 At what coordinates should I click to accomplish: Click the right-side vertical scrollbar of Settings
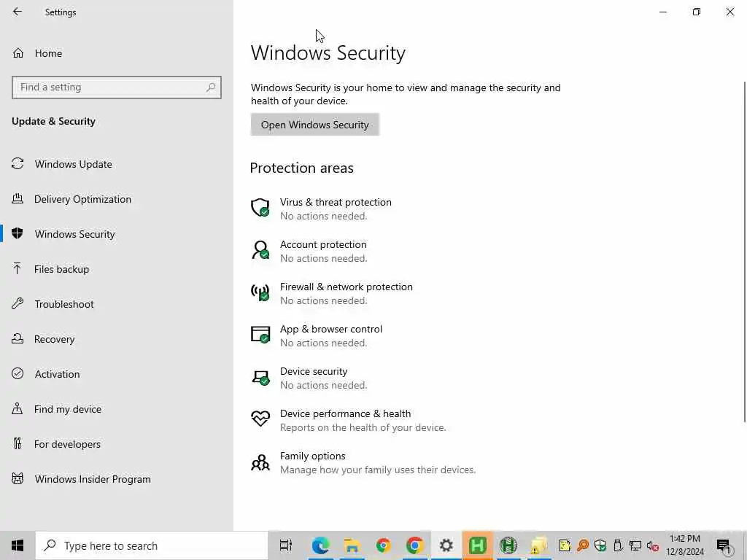(x=745, y=252)
